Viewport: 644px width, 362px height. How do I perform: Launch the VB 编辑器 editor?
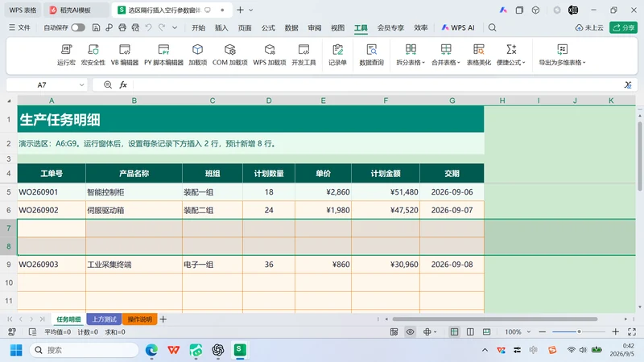point(125,55)
